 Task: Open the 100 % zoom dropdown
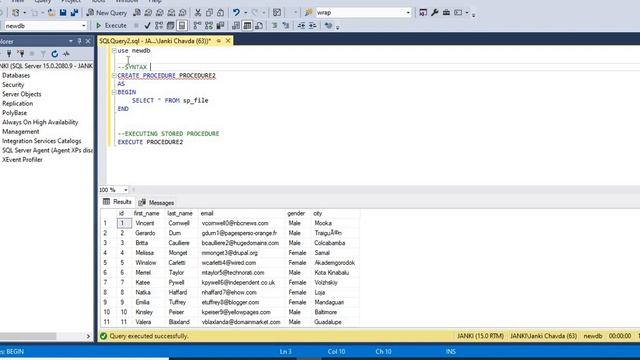[x=125, y=190]
